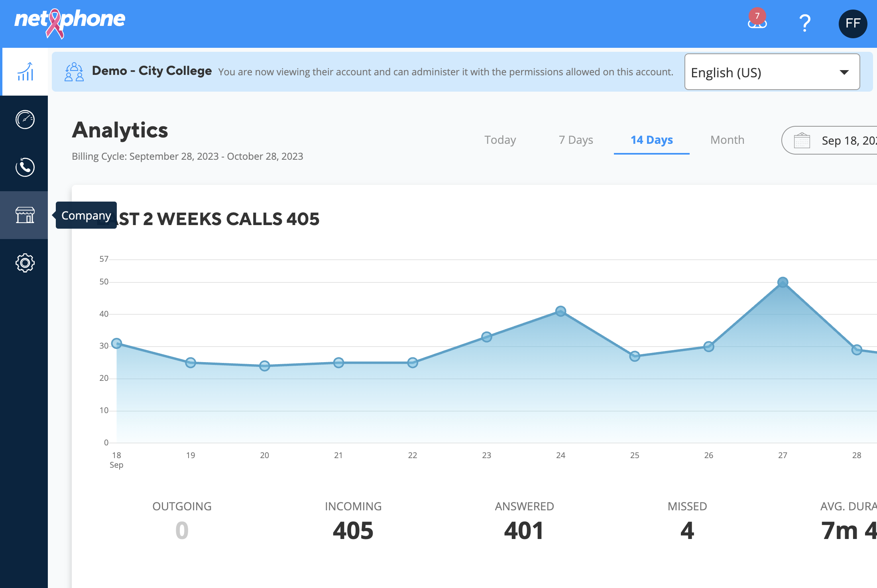
Task: Click the Sep 24 chart data point
Action: click(560, 311)
